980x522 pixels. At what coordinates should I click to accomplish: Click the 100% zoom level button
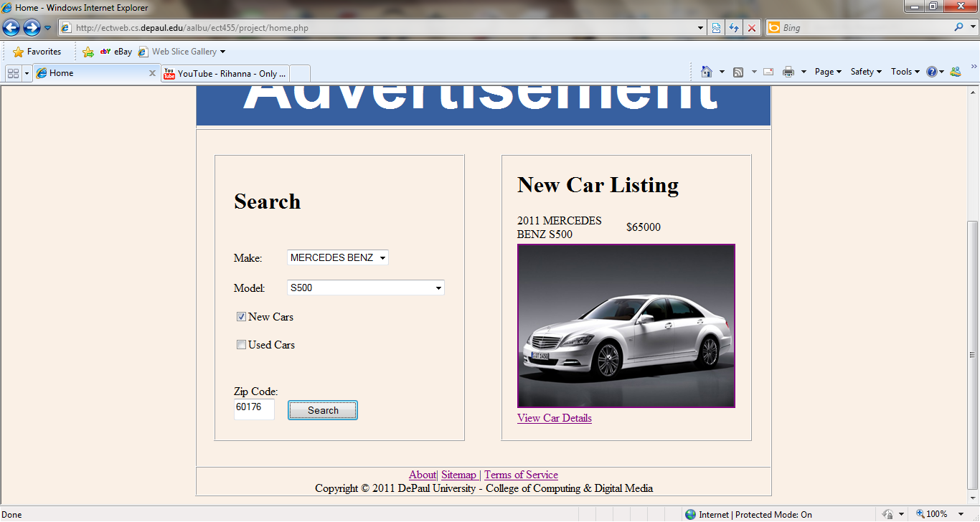click(x=932, y=514)
